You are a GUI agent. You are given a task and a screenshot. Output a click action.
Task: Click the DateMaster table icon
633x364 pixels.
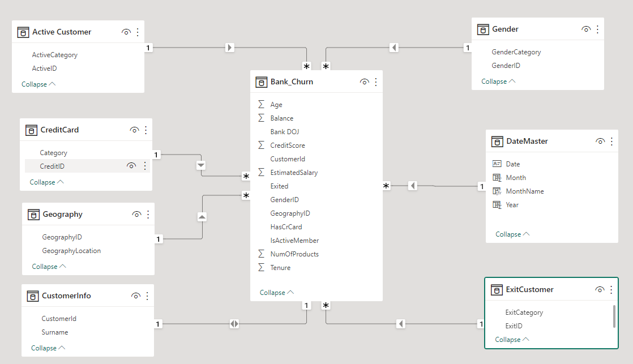click(x=497, y=142)
